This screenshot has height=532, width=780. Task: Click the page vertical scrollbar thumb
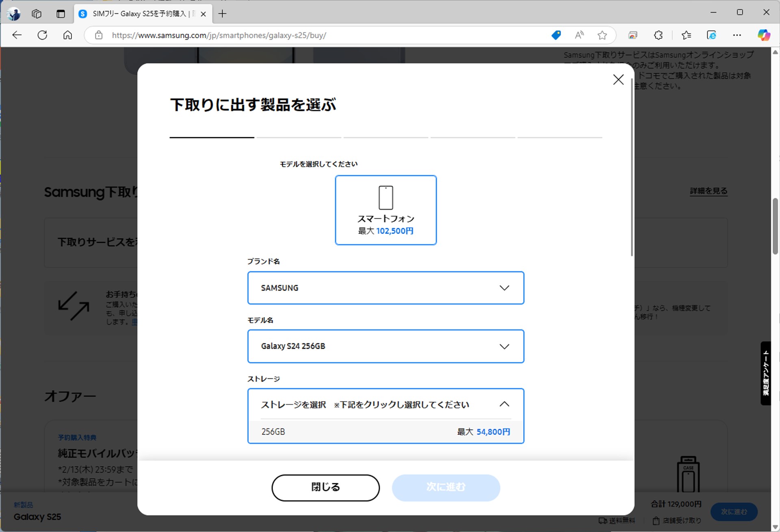click(x=775, y=226)
